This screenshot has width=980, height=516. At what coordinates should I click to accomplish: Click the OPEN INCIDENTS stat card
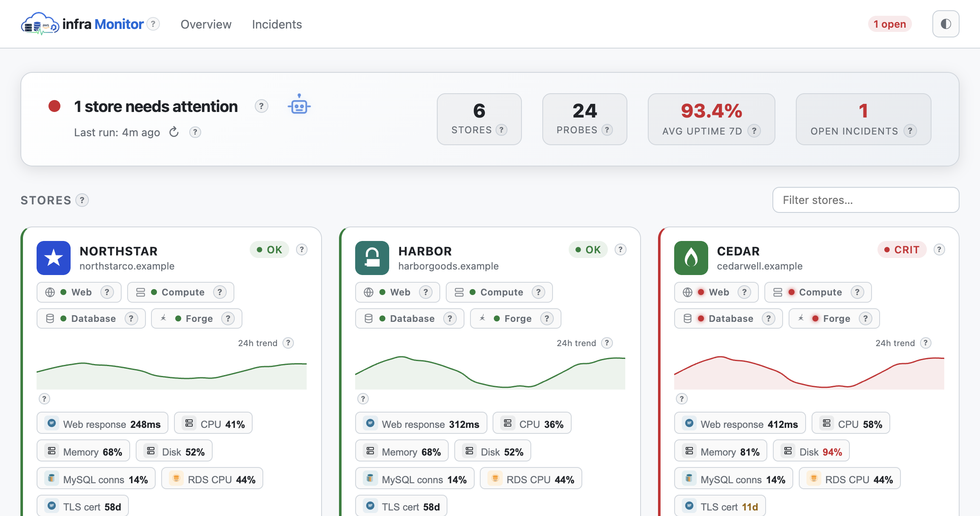(x=863, y=119)
